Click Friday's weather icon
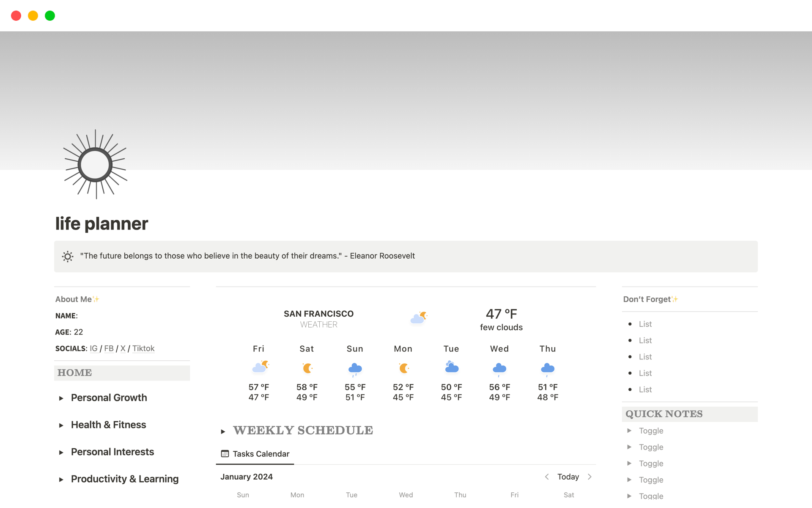Image resolution: width=812 pixels, height=508 pixels. click(x=260, y=367)
